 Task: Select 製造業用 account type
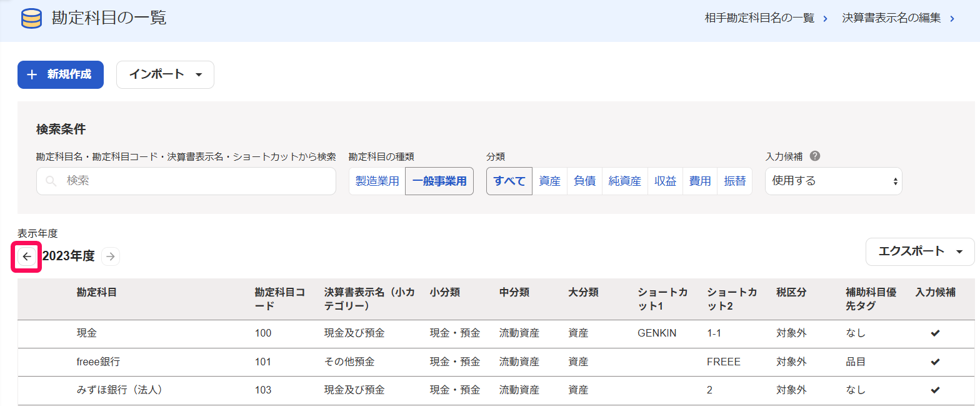[377, 181]
